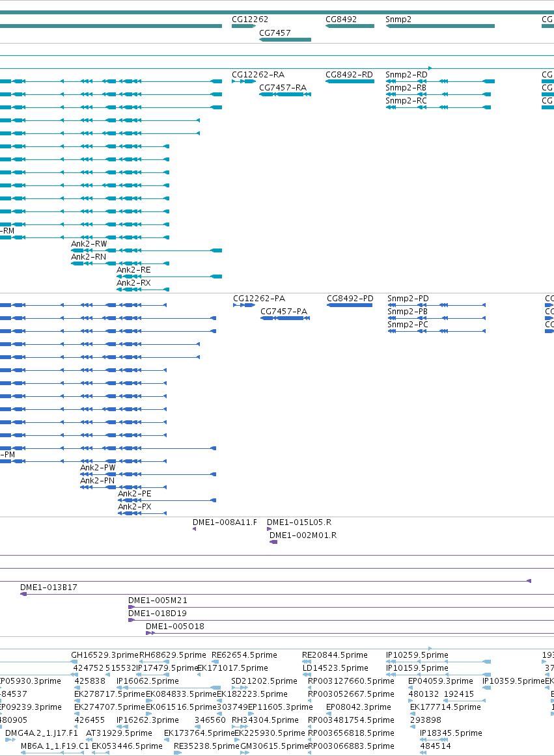
Task: Click EST RP003066883.5prime
Action: pos(351,746)
